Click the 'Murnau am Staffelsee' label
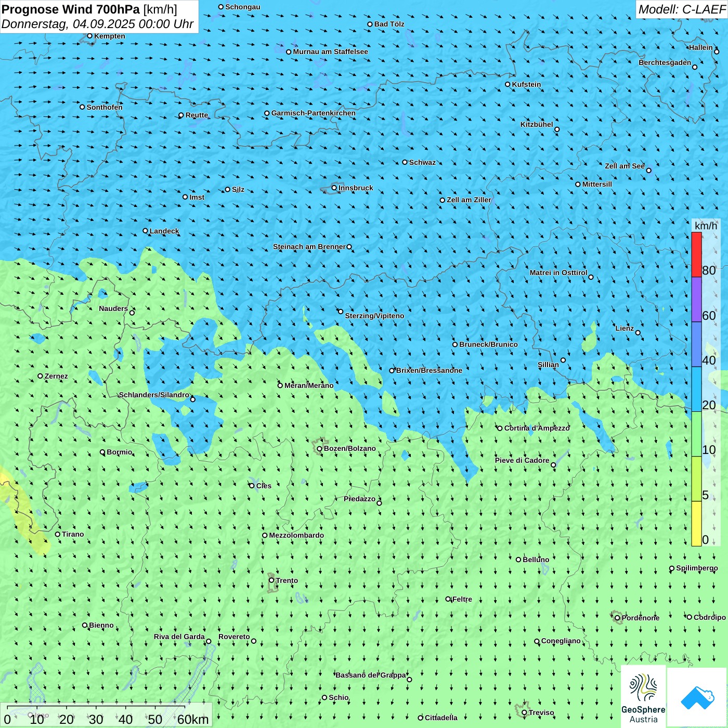 coord(331,51)
